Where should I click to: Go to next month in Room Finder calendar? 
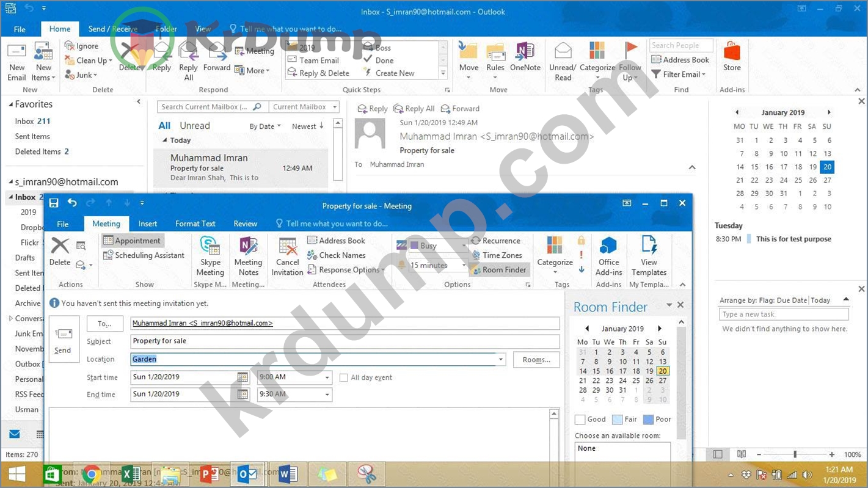click(660, 329)
